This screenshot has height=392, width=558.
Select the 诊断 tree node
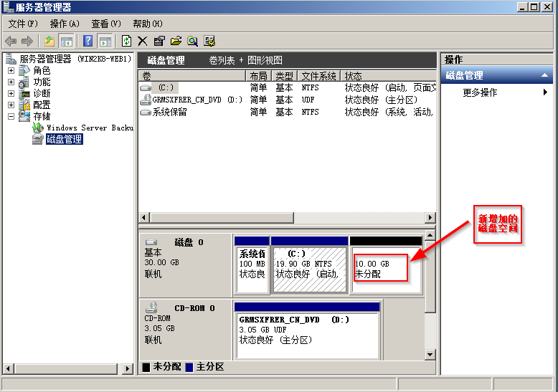point(42,93)
